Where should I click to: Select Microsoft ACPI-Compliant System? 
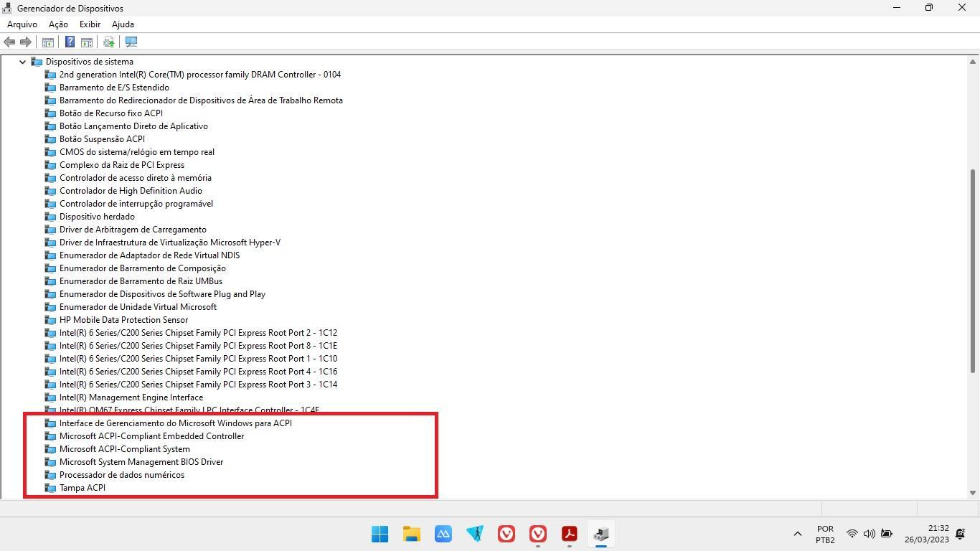pyautogui.click(x=125, y=449)
